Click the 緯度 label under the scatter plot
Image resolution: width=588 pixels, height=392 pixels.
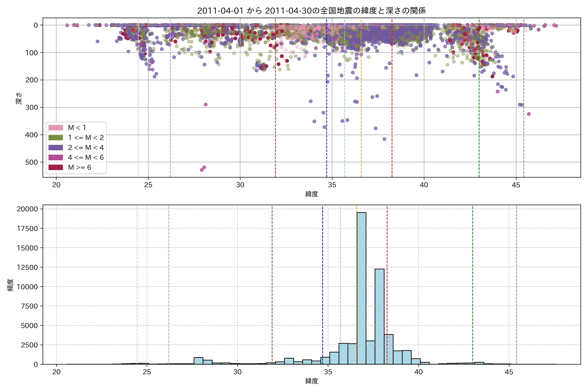tap(311, 194)
